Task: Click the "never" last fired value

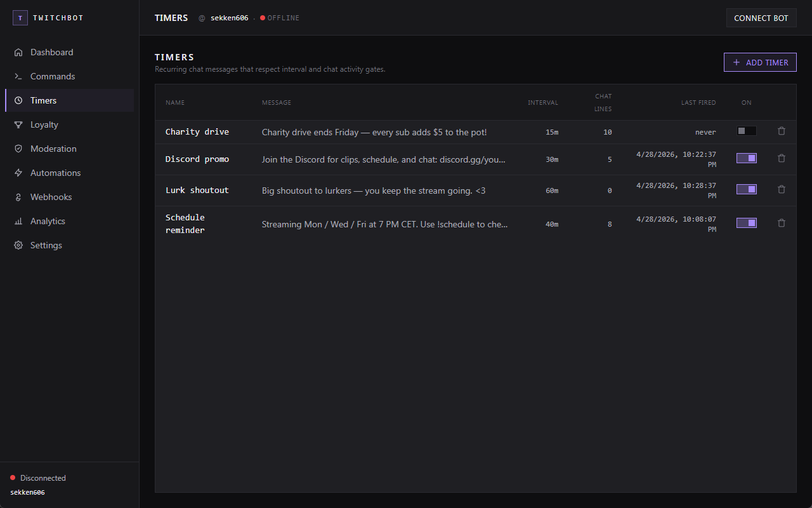Action: [x=705, y=132]
